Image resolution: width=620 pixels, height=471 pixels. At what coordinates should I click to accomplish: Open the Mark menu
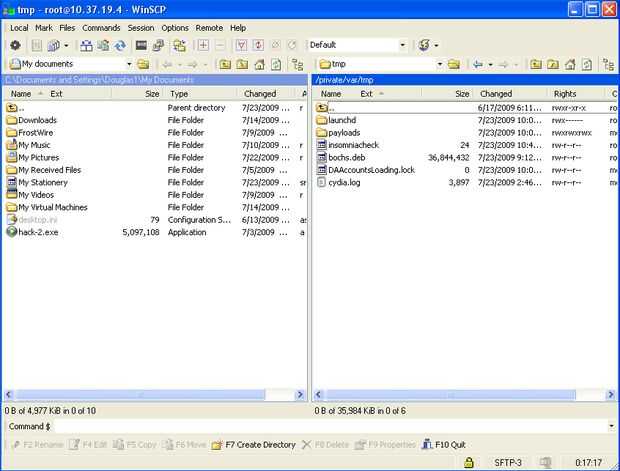[x=44, y=28]
